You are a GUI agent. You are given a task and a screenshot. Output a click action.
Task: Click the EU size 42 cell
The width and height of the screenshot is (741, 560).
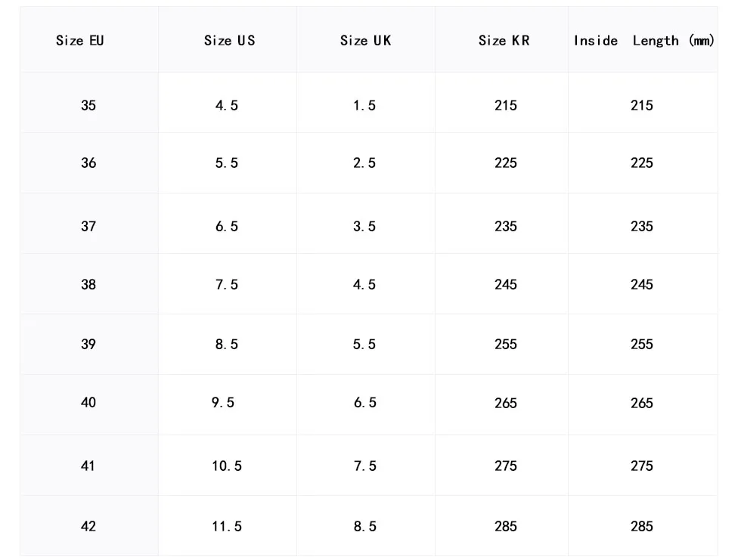pos(88,527)
